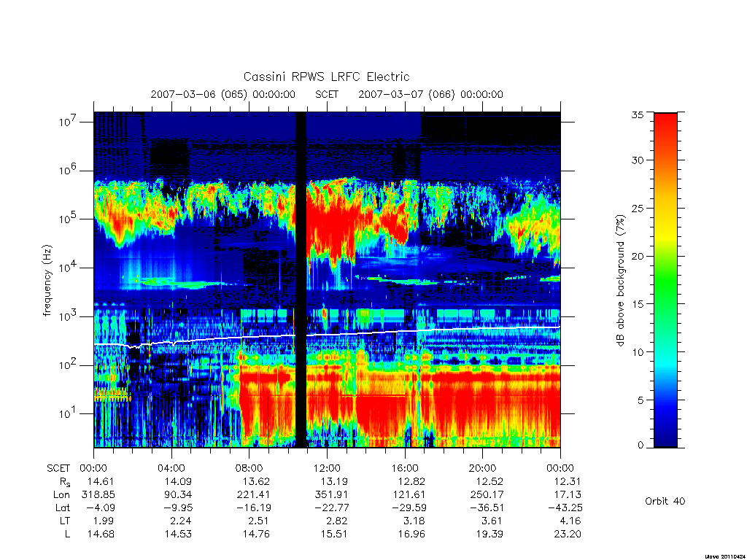Select the latitude value -16.19
Image resolution: width=747 pixels, height=560 pixels.
click(x=252, y=508)
